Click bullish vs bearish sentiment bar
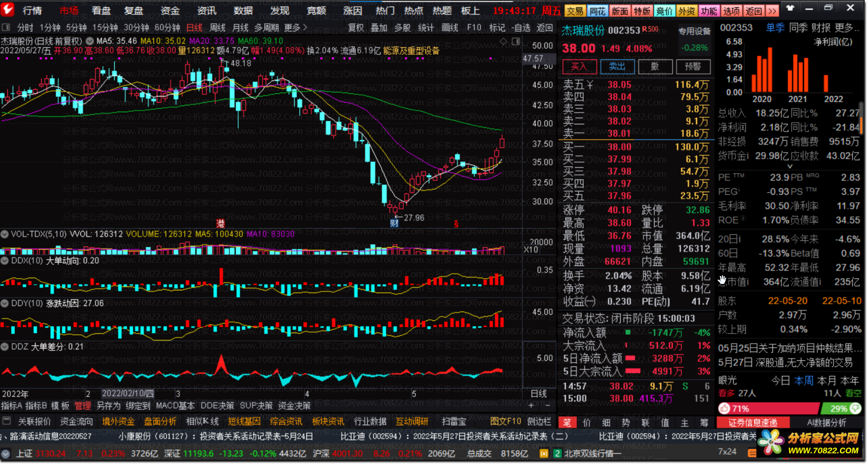Screen dimensions: 868x464 pos(789,408)
